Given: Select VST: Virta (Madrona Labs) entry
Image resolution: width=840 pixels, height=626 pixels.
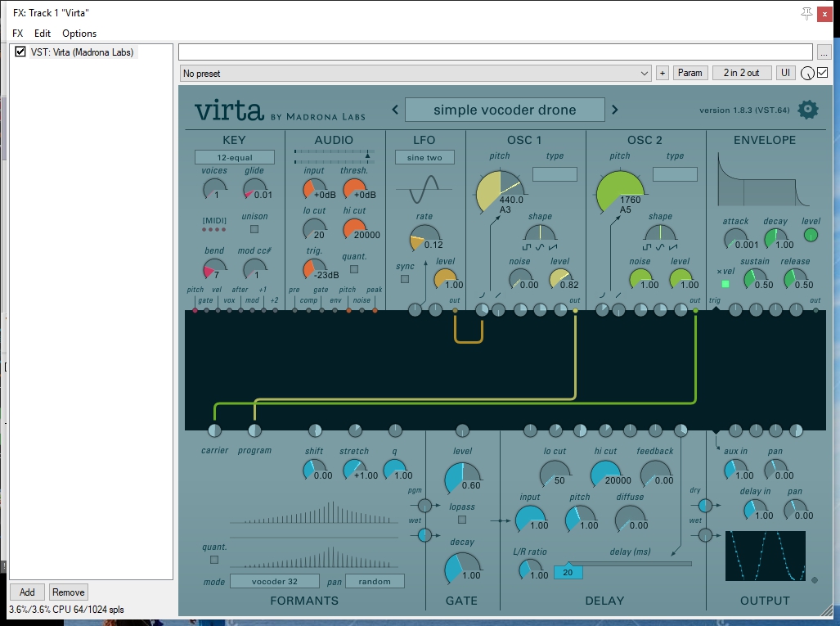Looking at the screenshot, I should 82,52.
